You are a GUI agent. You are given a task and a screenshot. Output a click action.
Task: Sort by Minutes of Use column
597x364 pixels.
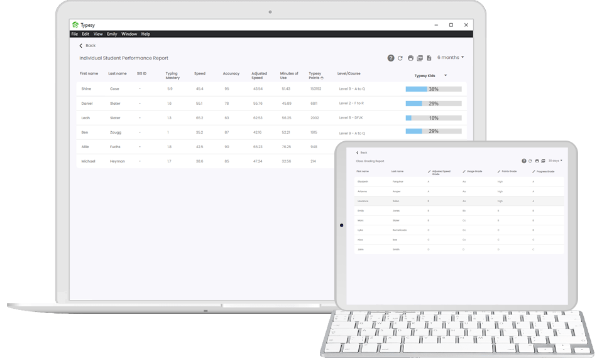click(289, 76)
